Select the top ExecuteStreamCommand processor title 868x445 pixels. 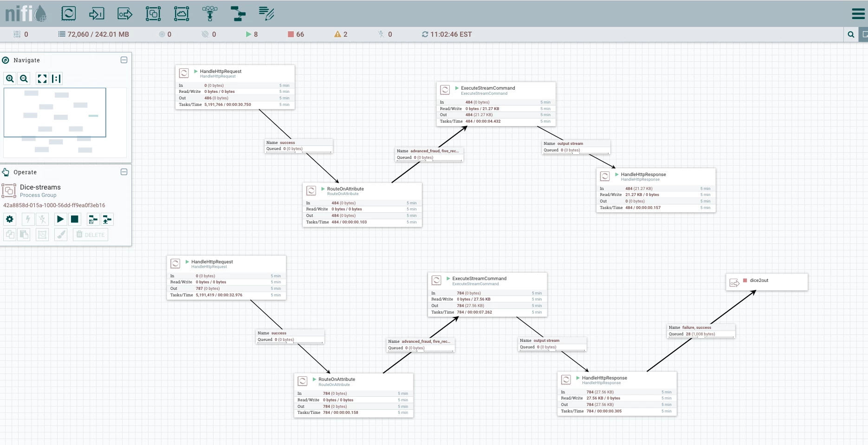coord(488,88)
